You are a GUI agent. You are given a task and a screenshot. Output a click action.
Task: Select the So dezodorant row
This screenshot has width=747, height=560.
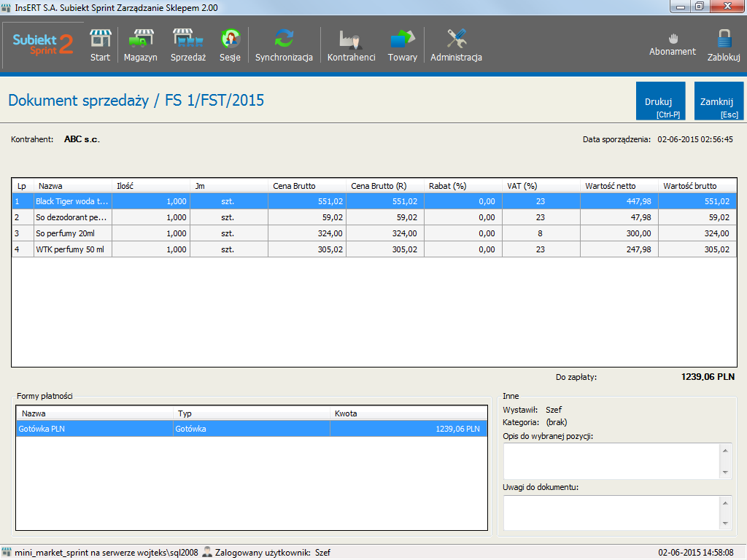click(374, 217)
